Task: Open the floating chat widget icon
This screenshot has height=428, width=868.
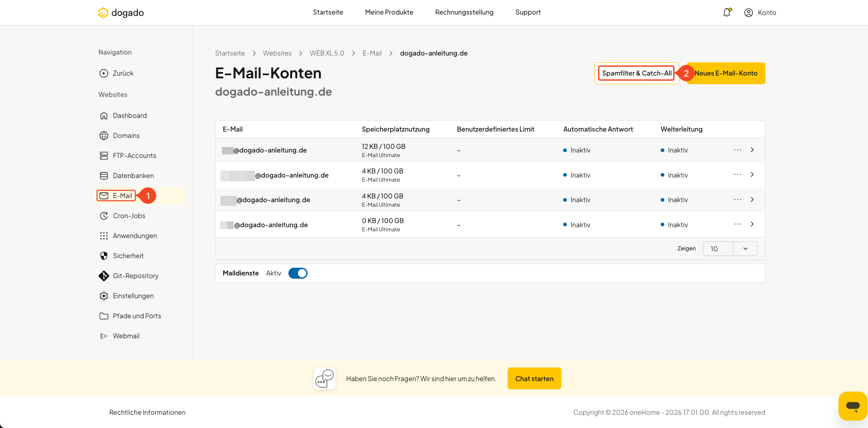Action: coord(853,406)
